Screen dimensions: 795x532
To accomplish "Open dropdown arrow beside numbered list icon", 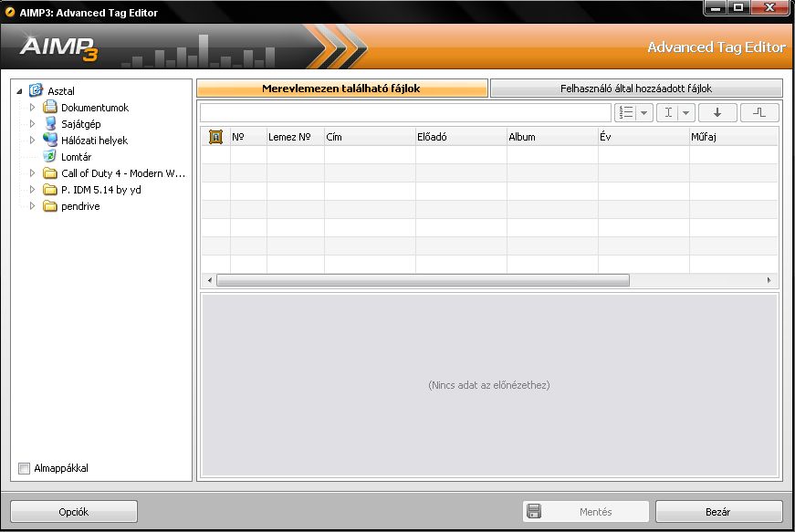I will pos(644,112).
